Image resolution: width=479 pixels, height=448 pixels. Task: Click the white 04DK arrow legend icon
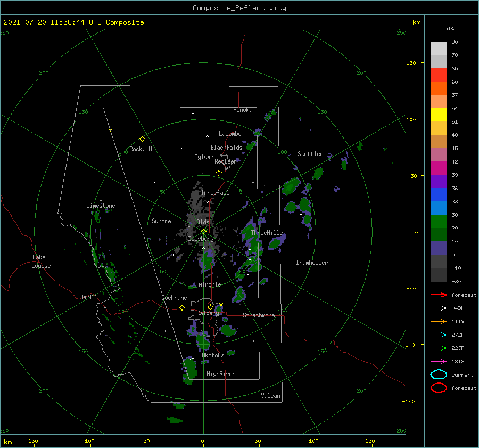439,308
